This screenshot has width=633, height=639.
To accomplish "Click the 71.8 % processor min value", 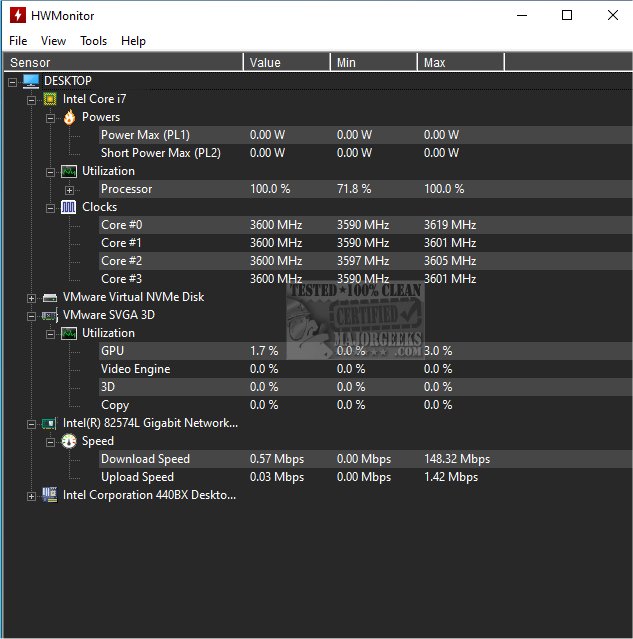I will [x=354, y=189].
